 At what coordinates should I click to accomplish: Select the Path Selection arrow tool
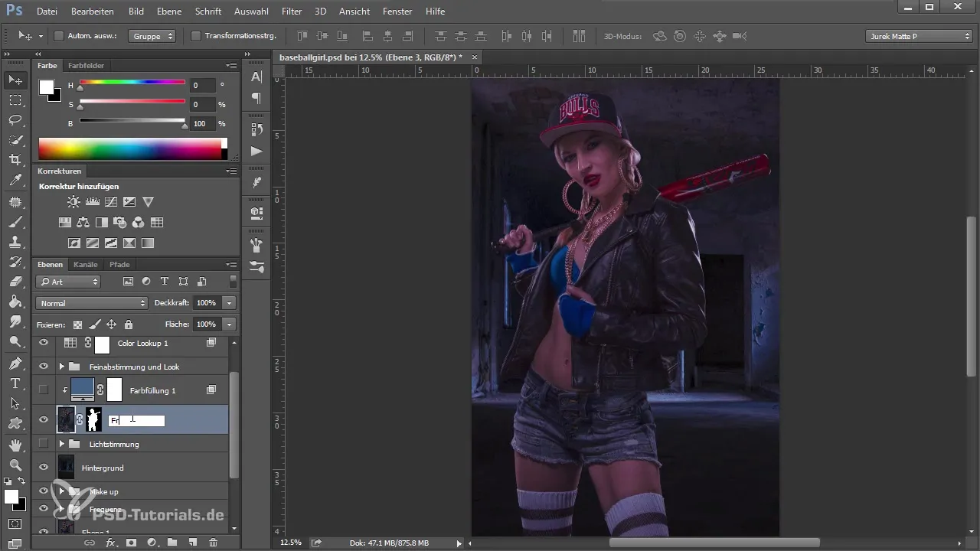pos(15,403)
